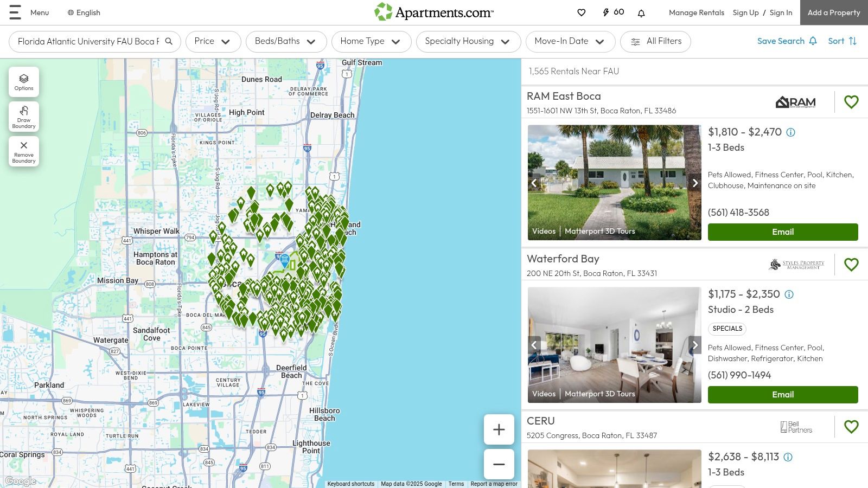868x488 pixels.
Task: Email Waterford Bay
Action: pyautogui.click(x=783, y=395)
